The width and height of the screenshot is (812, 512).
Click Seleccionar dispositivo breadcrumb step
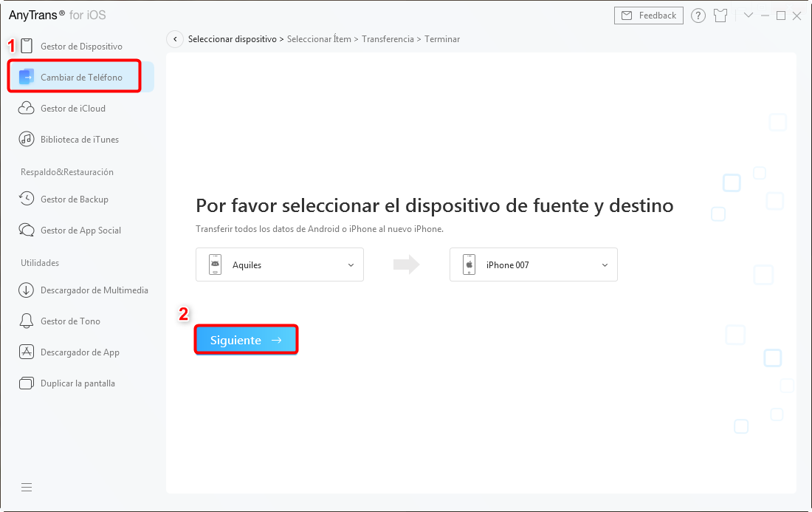click(x=232, y=39)
